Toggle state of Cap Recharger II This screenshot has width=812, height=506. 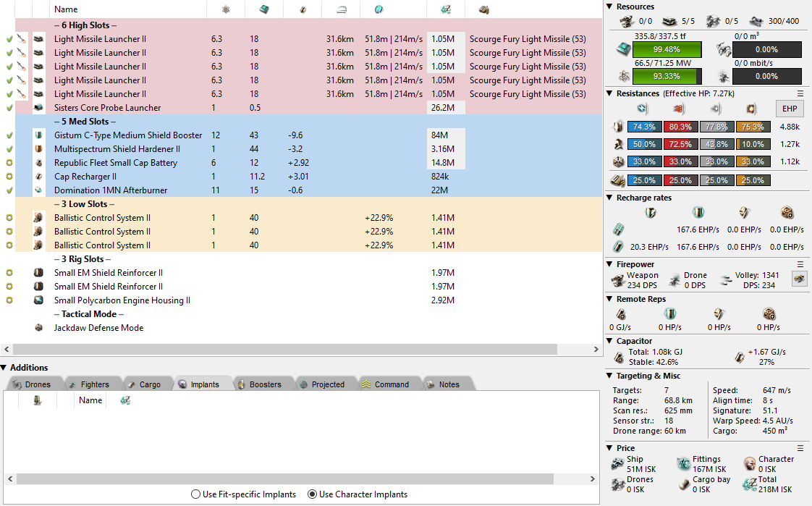tap(9, 177)
